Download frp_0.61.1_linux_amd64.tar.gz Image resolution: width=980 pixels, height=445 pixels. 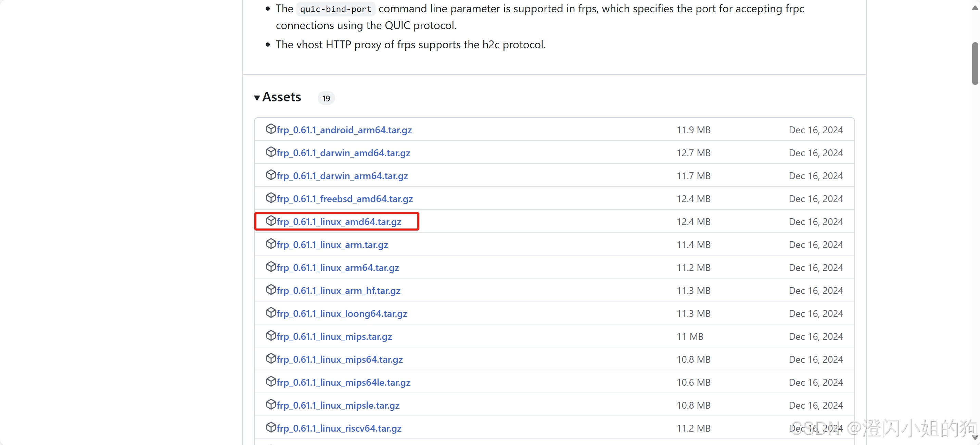coord(339,222)
